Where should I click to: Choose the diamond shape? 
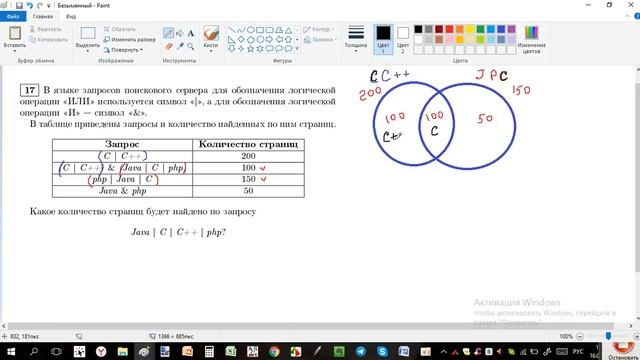(x=241, y=40)
